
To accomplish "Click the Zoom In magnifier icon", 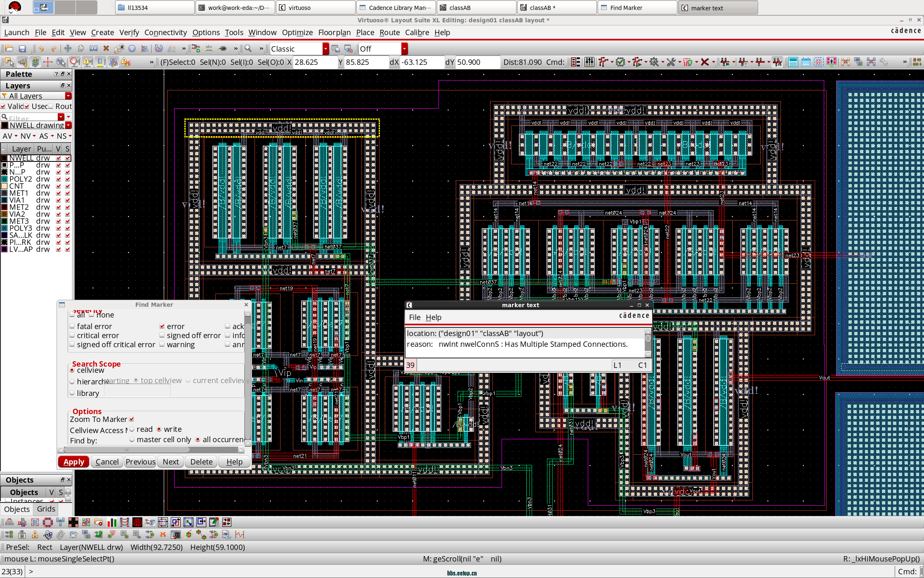I will pos(248,49).
